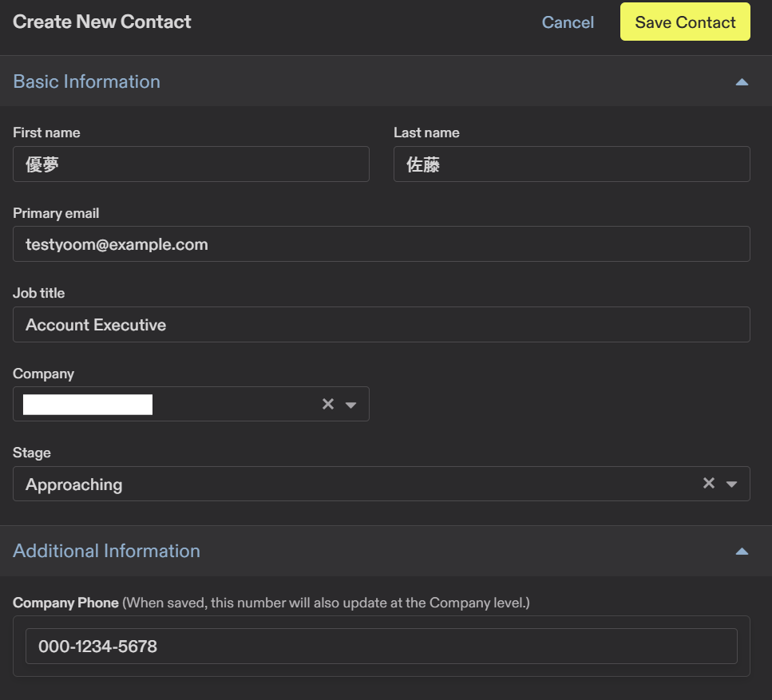Click the Create New Contact title
Image resolution: width=772 pixels, height=700 pixels.
click(x=102, y=22)
